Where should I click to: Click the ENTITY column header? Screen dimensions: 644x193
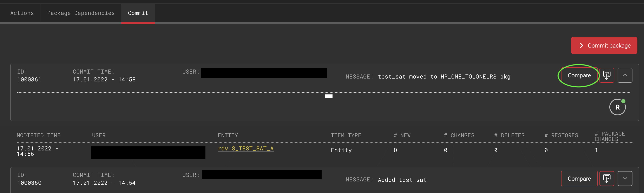tap(228, 135)
